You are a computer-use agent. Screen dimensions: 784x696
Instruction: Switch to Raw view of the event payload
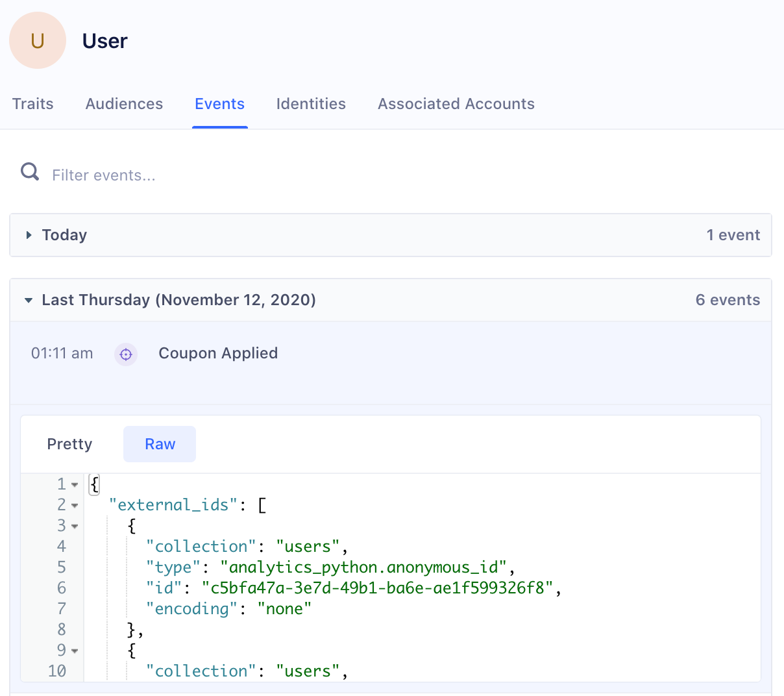tap(159, 443)
